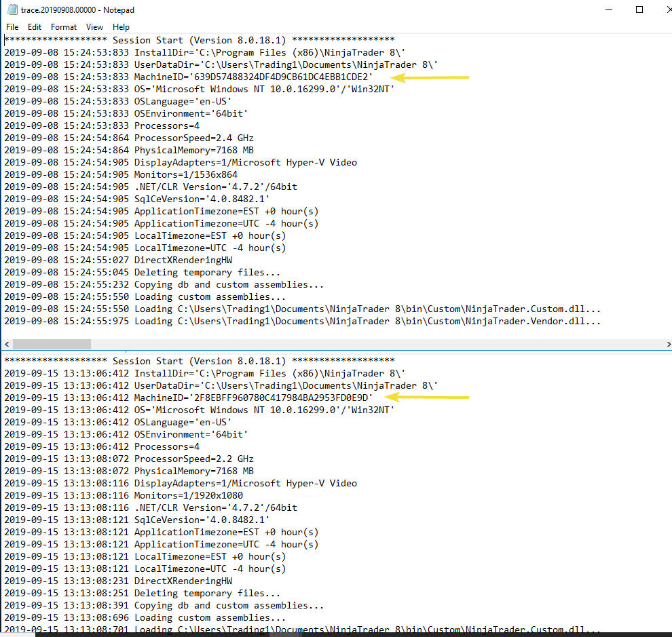Click the MachineID line starting with 639D5748
The image size is (672, 637).
tap(189, 77)
